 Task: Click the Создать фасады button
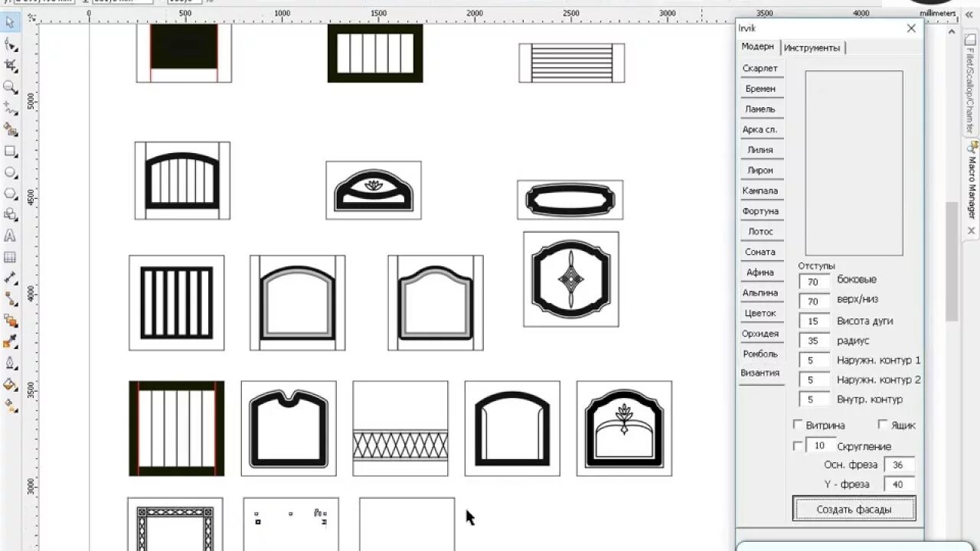point(854,509)
